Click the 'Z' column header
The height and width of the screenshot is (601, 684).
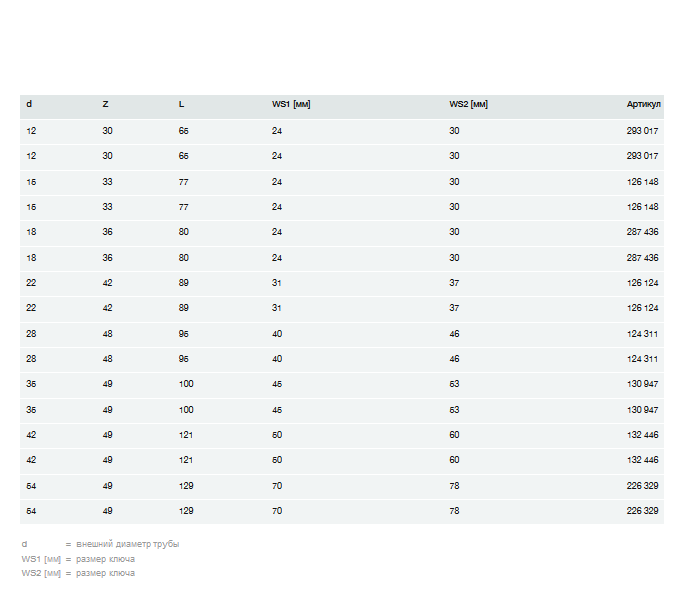click(105, 105)
